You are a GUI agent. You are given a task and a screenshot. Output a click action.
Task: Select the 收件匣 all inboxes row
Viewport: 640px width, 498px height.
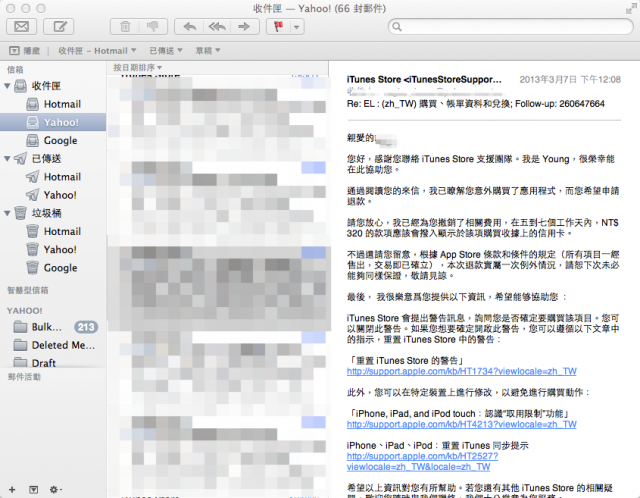(53, 86)
